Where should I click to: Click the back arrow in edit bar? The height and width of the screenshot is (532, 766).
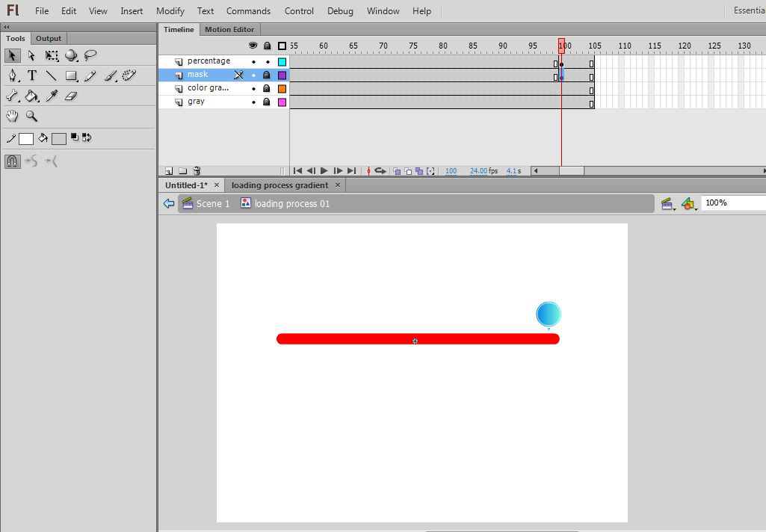click(169, 204)
